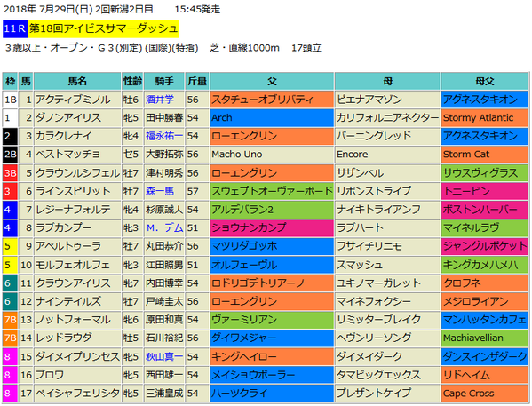Click sire cell Macho Uno
This screenshot has width=532, height=406.
[272, 155]
